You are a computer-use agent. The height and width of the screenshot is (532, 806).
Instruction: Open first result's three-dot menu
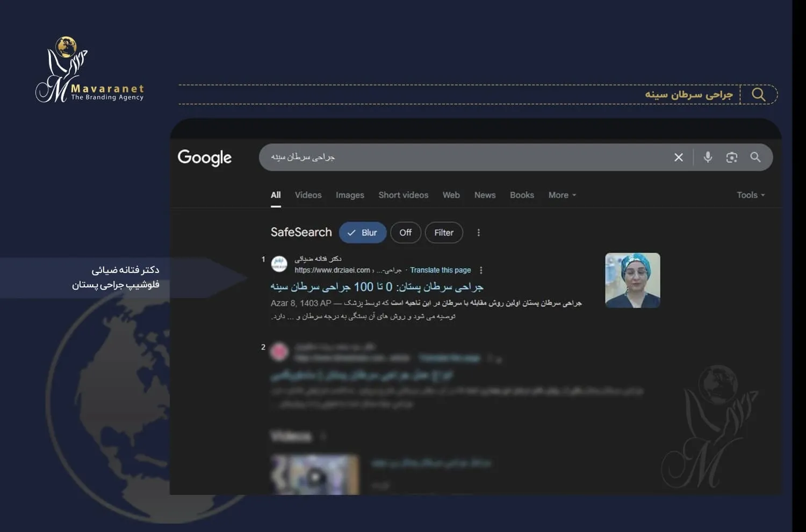[x=481, y=270]
